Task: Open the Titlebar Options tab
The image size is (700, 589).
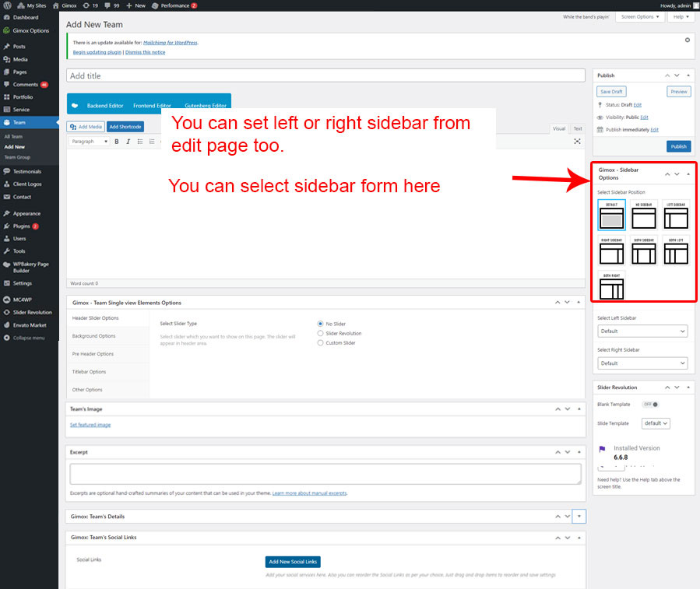Action: click(88, 372)
